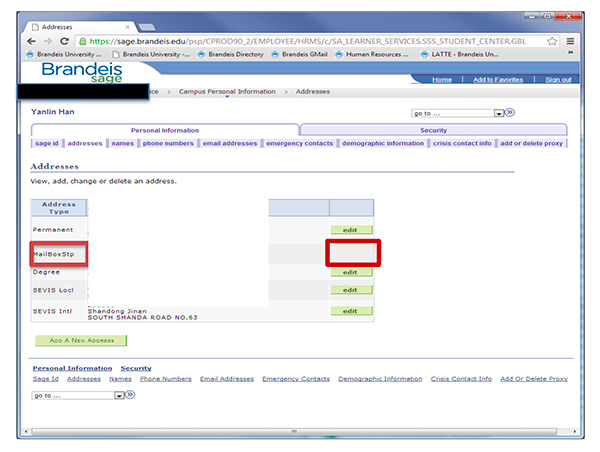Click footer Addresses link
The width and height of the screenshot is (600, 452).
click(84, 379)
